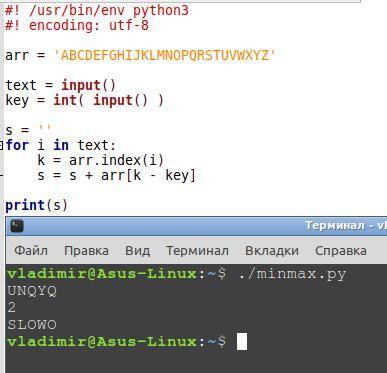Click the 'SLOWO' output in terminal
387x373 pixels.
[32, 324]
